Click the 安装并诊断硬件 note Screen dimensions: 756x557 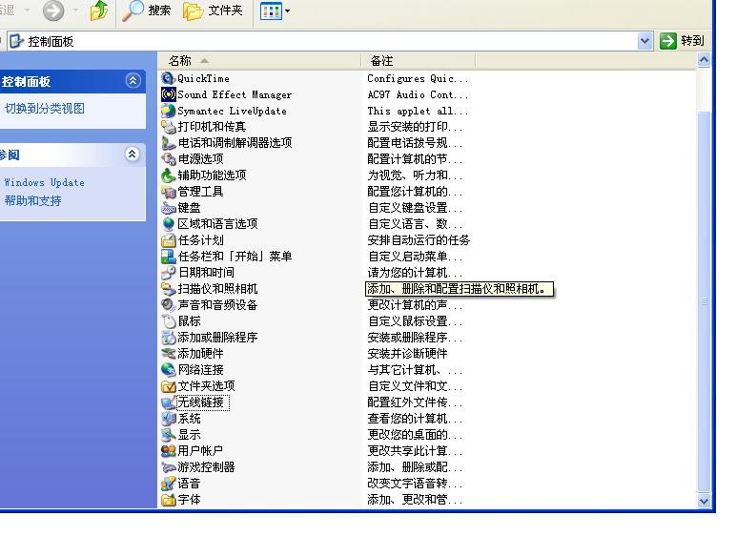(407, 354)
